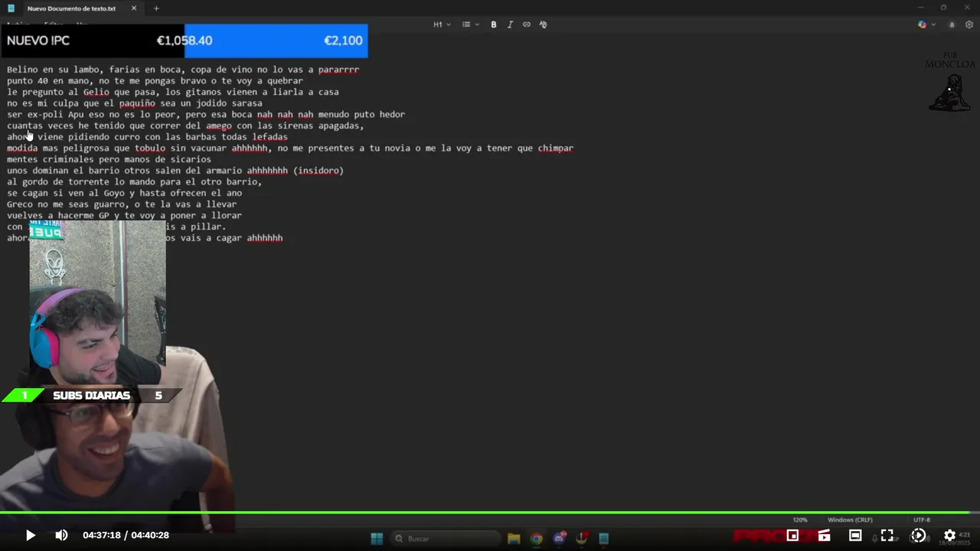Open Notepad settings gear
The image size is (980, 551).
[x=969, y=24]
